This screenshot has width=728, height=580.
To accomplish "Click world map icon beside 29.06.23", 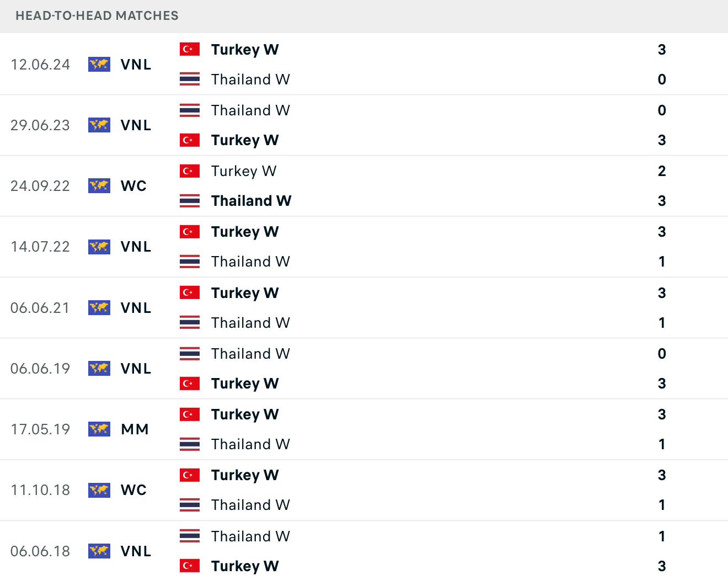I will [x=99, y=125].
